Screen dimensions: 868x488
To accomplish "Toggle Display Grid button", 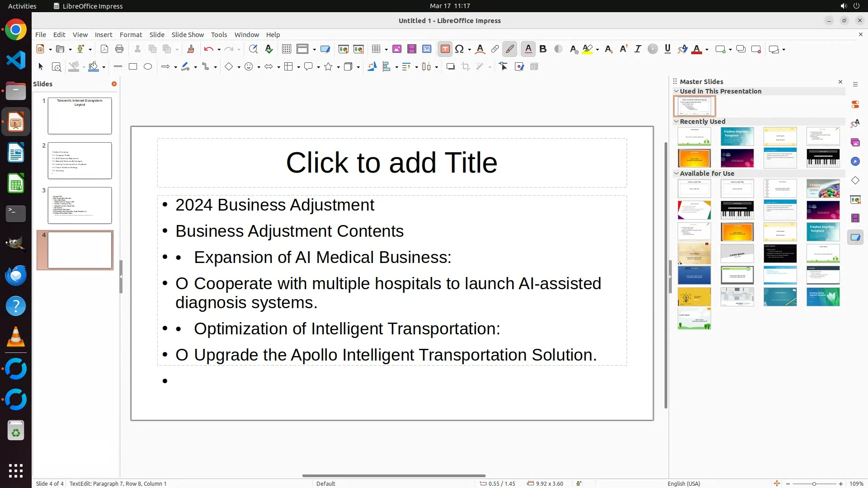I will coord(287,49).
